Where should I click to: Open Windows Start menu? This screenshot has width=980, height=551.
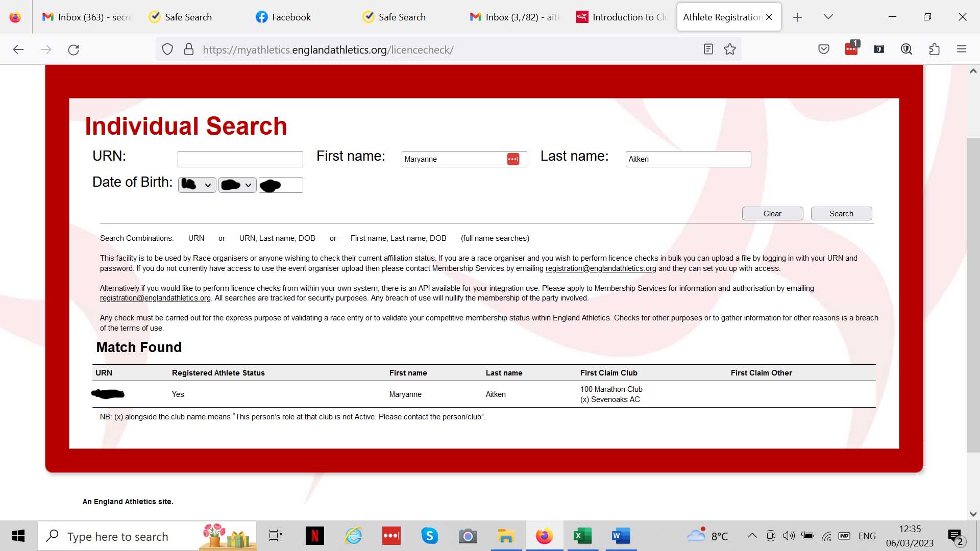click(x=18, y=536)
